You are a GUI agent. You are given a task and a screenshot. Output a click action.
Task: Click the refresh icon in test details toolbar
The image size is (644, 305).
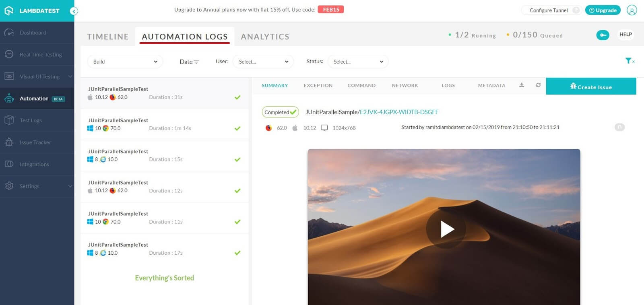click(538, 85)
